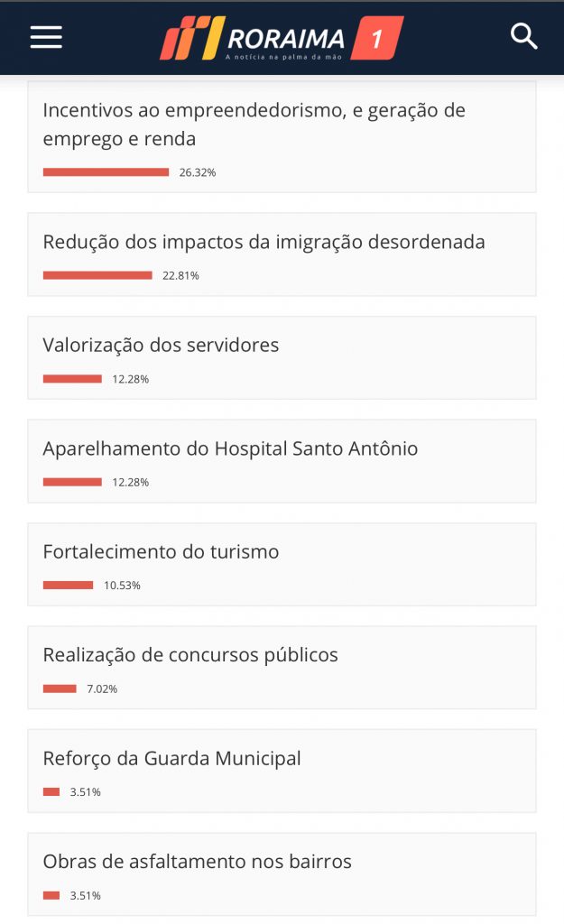Click the Guarda Municipal 3.51% bar
Image resolution: width=564 pixels, height=924 pixels.
coord(51,792)
